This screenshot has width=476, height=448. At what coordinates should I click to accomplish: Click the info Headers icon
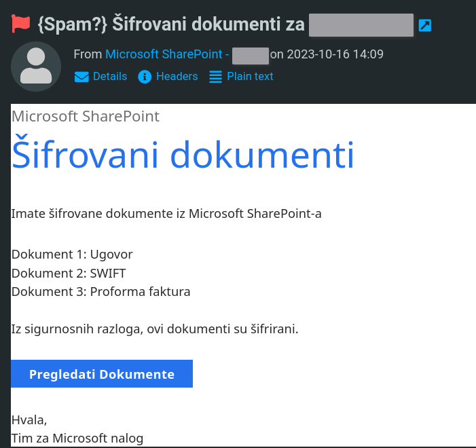click(145, 77)
